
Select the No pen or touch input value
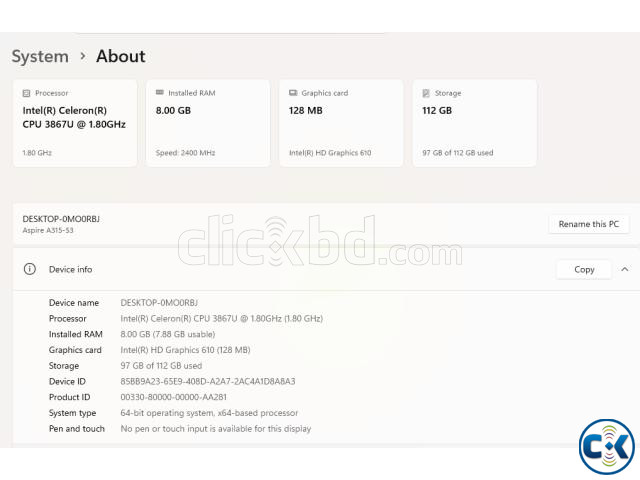tap(216, 429)
